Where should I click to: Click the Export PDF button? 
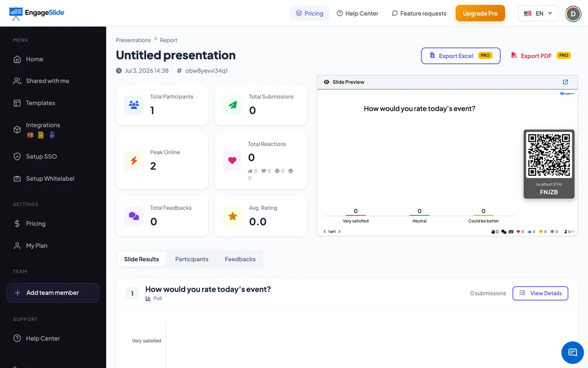tap(540, 55)
